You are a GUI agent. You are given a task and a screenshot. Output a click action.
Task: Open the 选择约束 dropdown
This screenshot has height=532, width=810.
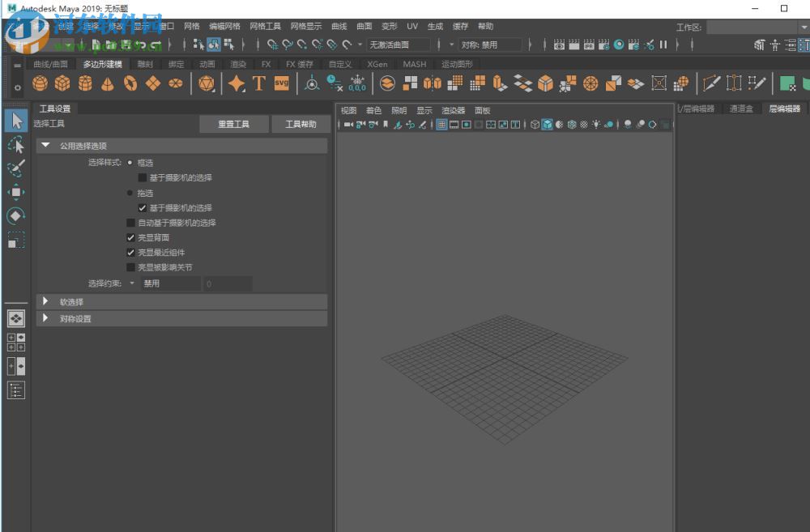click(x=165, y=284)
